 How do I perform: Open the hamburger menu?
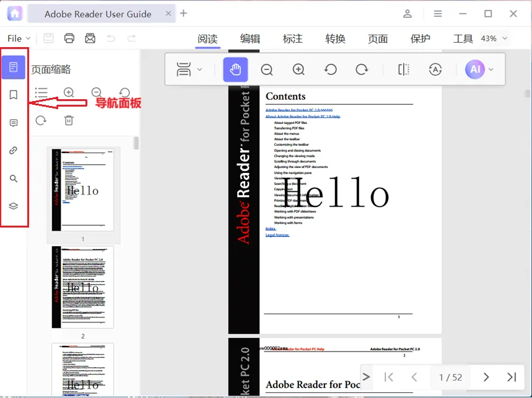438,14
